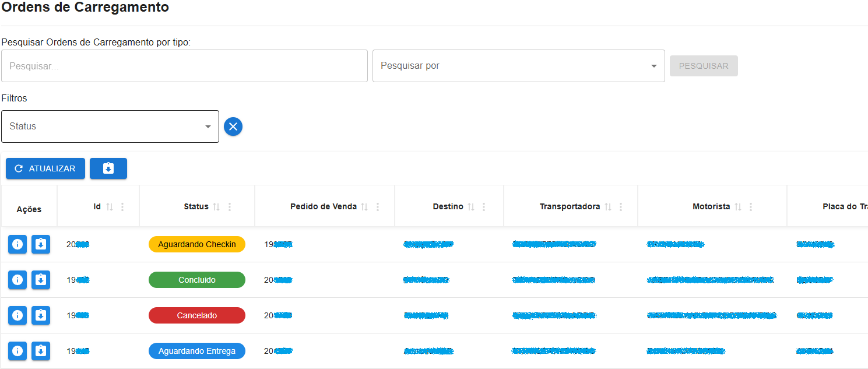Open the Id column three-dot menu

tap(122, 206)
